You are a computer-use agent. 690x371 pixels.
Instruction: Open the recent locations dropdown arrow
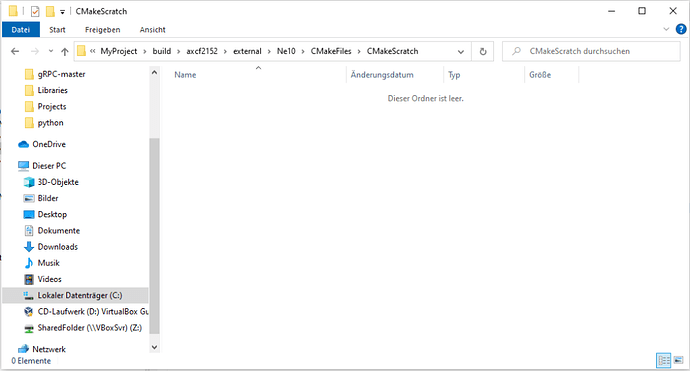pos(51,51)
